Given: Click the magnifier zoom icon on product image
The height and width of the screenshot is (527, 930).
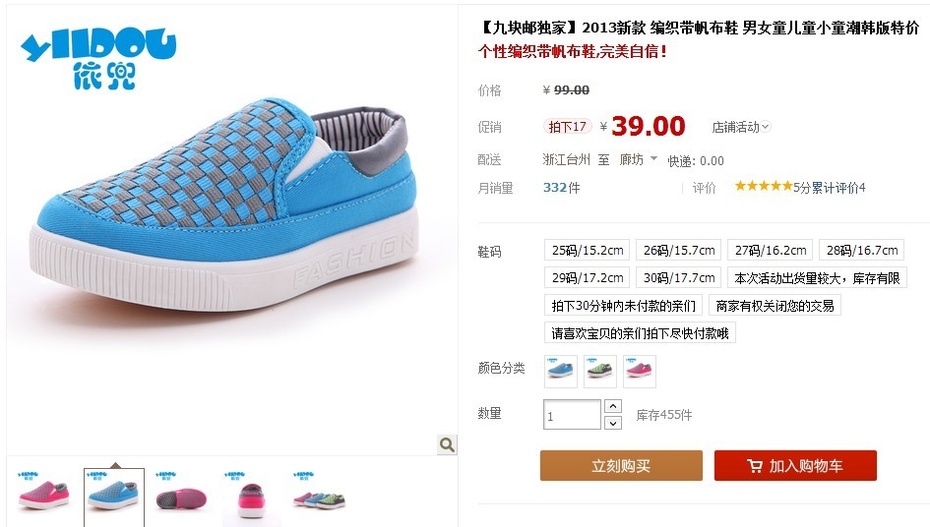Looking at the screenshot, I should tap(447, 444).
